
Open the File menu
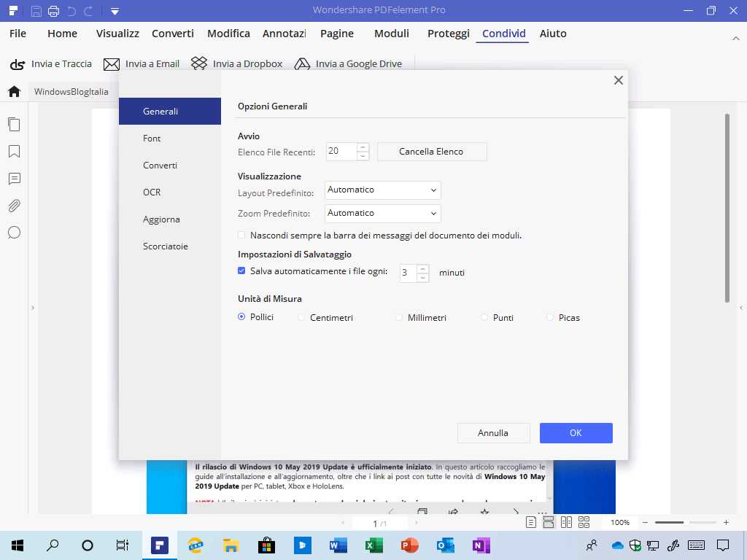(x=18, y=34)
